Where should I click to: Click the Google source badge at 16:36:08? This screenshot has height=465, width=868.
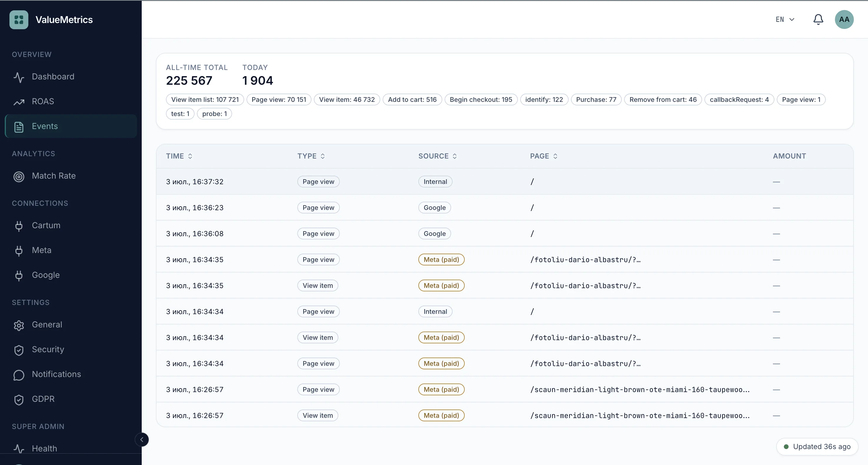coord(434,234)
